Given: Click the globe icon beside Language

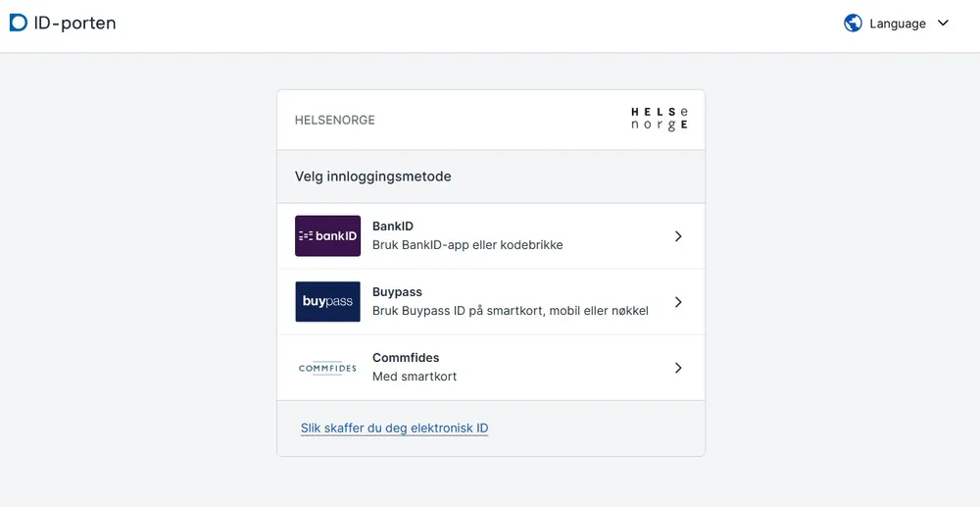Looking at the screenshot, I should [x=853, y=24].
